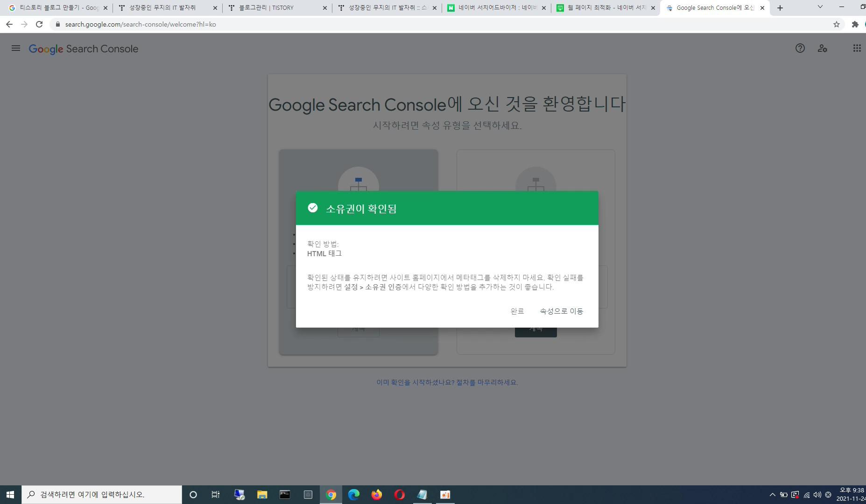
Task: Launch Opera from the taskbar
Action: (400, 495)
